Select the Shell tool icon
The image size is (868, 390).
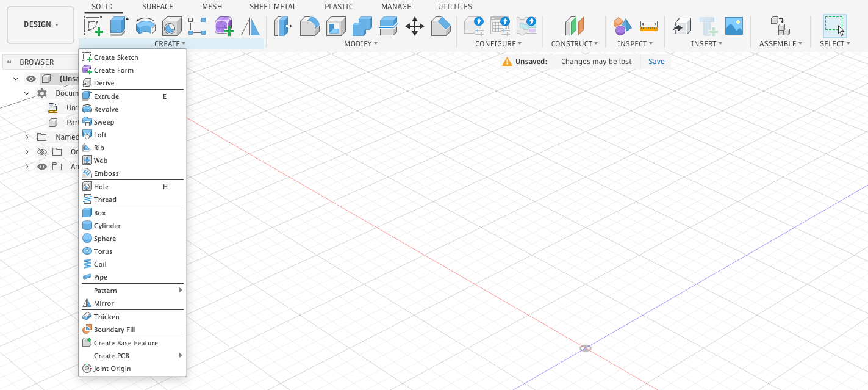[x=336, y=26]
